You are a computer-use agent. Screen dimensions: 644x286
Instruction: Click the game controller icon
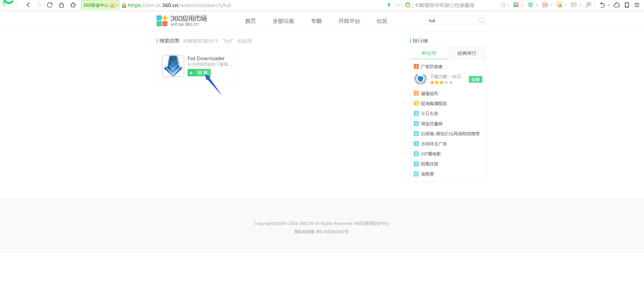coord(574,5)
